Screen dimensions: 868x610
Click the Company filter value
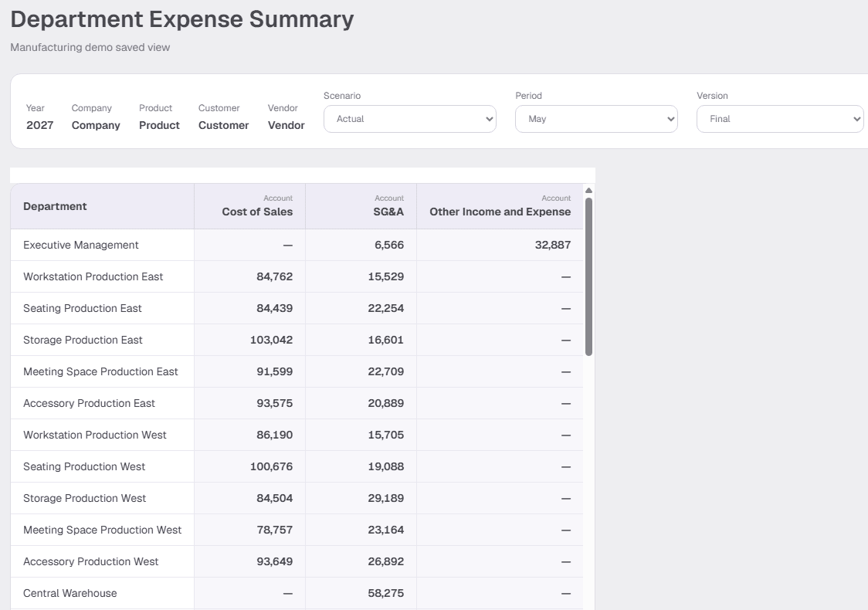pos(96,125)
